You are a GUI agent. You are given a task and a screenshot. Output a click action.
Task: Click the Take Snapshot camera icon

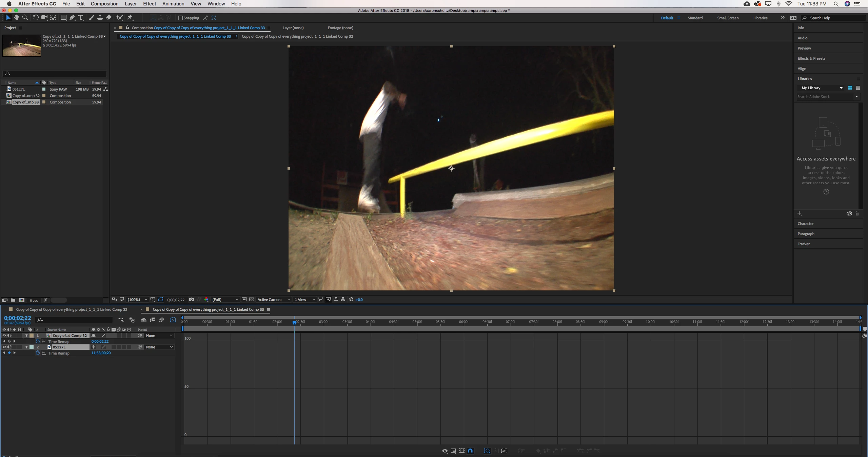pyautogui.click(x=192, y=300)
